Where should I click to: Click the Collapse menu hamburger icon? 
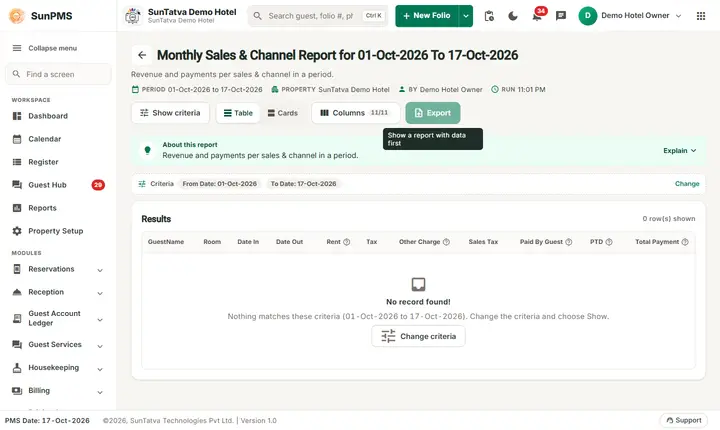[x=17, y=48]
